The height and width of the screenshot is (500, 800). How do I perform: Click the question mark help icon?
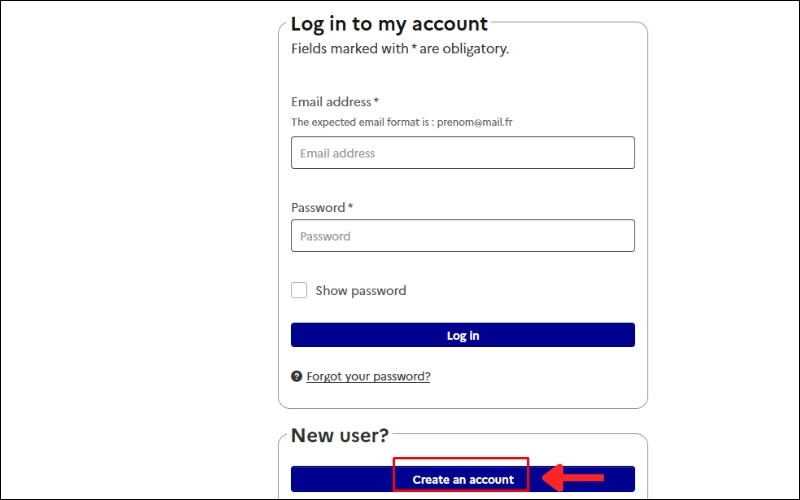(296, 377)
